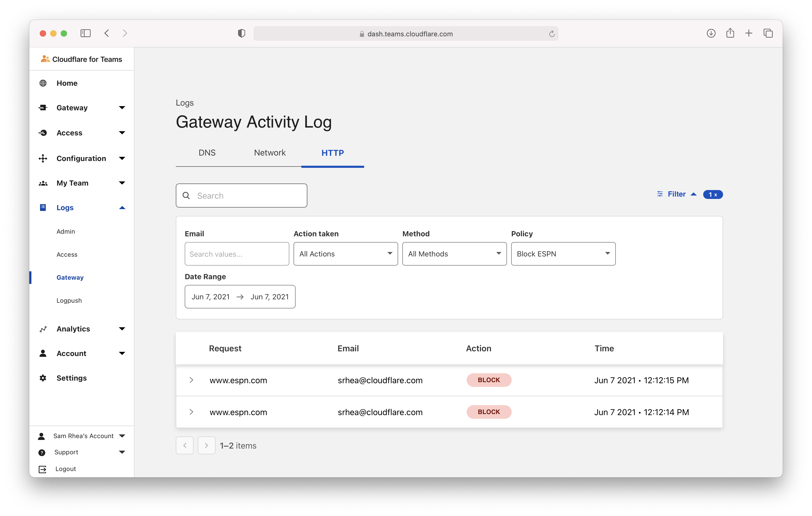Click the share icon in browser toolbar
Screen dimensions: 812x516
coord(730,33)
